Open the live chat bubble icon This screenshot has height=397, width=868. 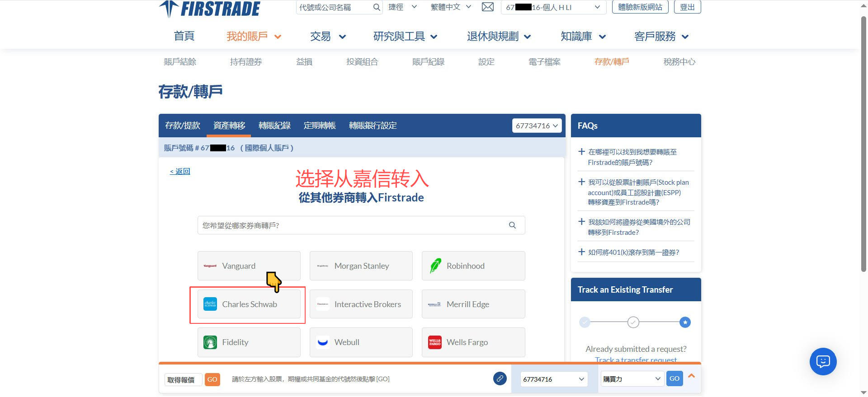coord(823,361)
